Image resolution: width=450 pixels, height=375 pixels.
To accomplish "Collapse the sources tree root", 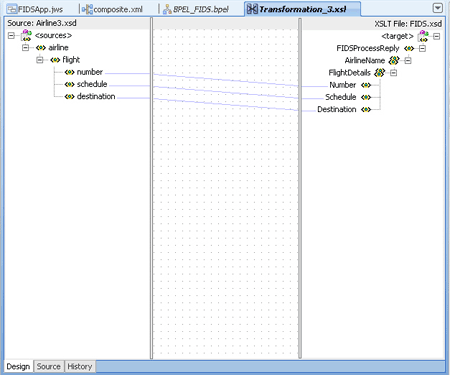I will (11, 35).
